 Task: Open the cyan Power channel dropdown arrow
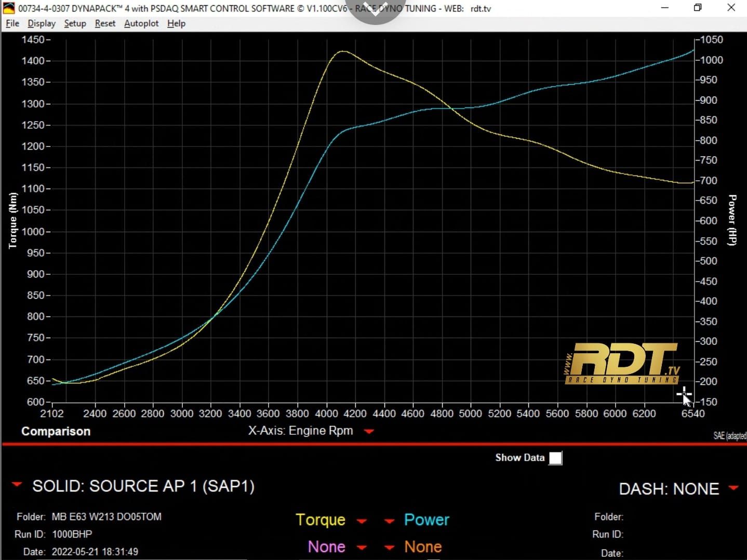click(389, 521)
